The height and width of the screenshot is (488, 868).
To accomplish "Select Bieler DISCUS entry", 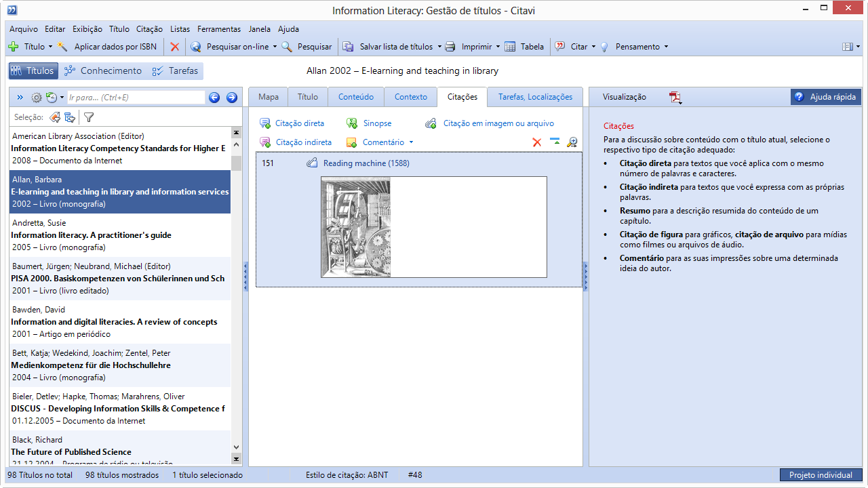I will (120, 409).
